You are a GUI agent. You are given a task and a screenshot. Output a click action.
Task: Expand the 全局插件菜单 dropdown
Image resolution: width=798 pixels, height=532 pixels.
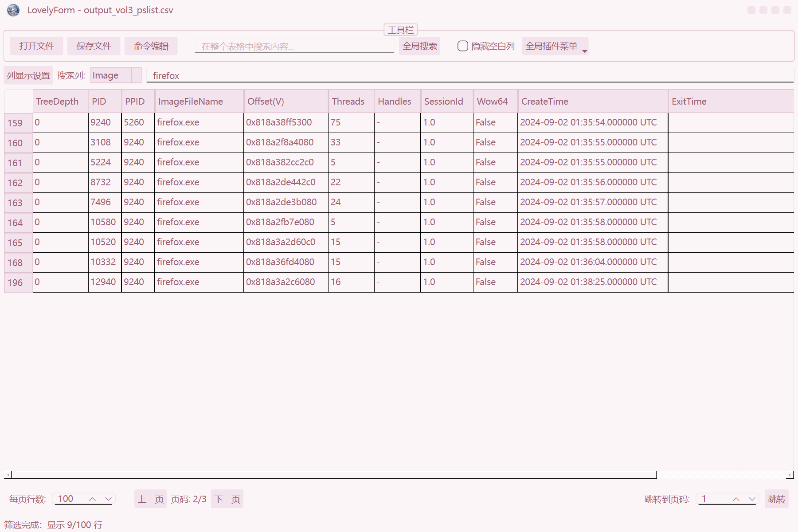click(555, 46)
